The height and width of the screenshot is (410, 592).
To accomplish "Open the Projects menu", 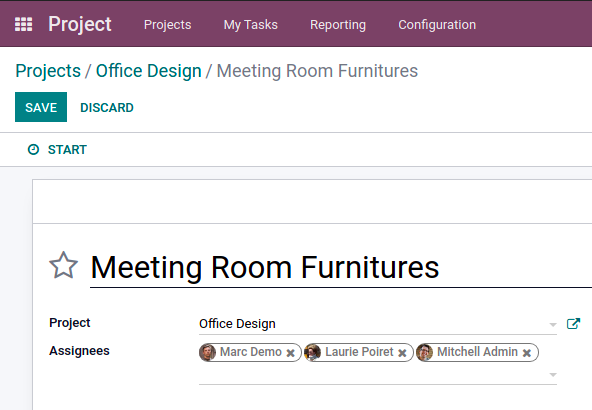I will coord(168,25).
